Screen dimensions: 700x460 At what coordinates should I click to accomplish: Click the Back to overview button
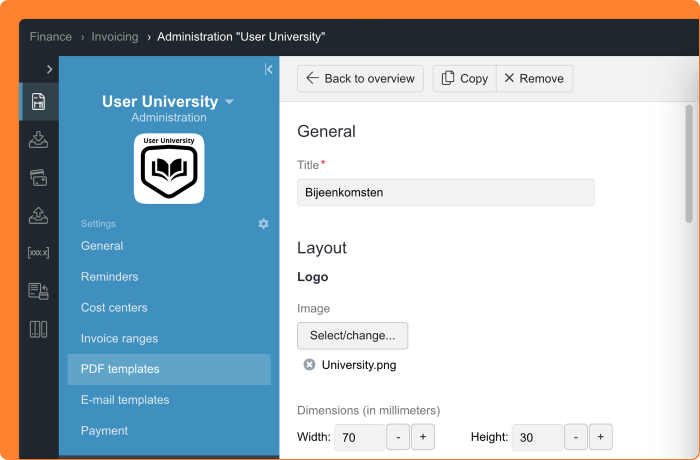click(x=360, y=79)
